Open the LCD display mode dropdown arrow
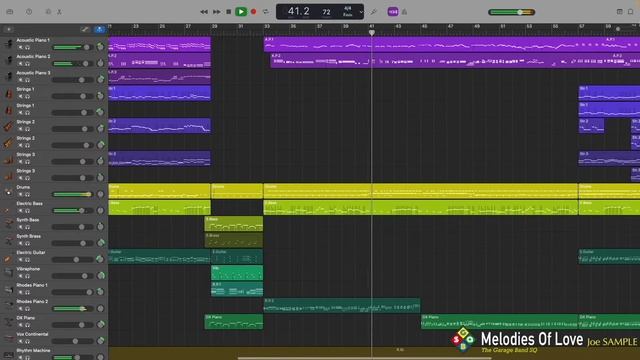The width and height of the screenshot is (640, 360). pyautogui.click(x=361, y=12)
